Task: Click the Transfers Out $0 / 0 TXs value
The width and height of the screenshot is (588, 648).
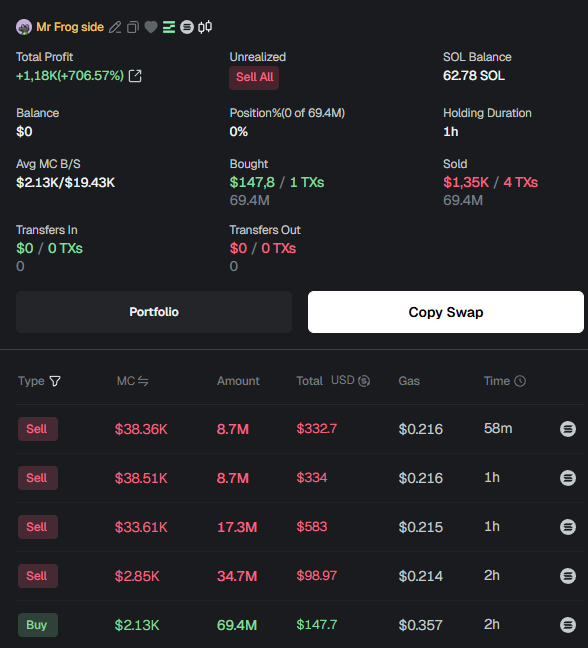Action: tap(263, 248)
